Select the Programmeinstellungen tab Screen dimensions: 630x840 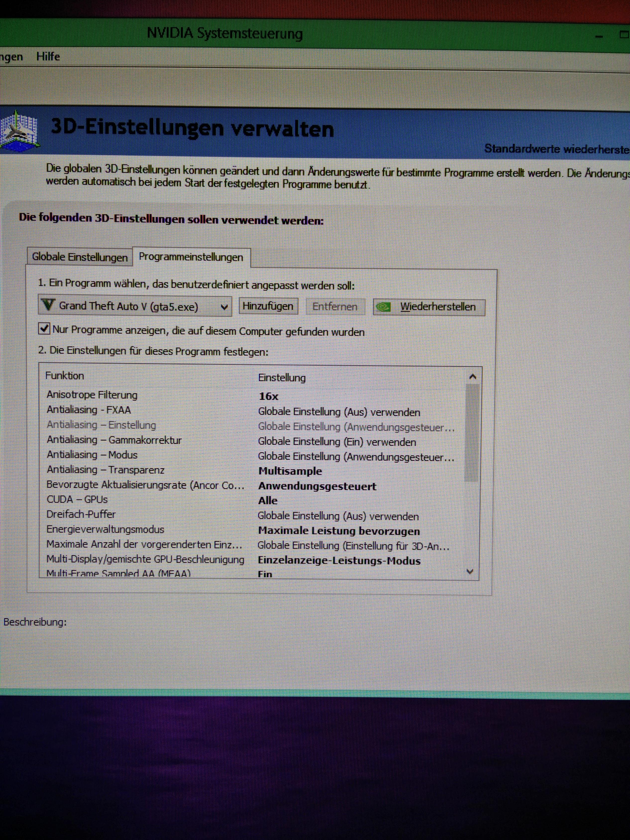[191, 257]
